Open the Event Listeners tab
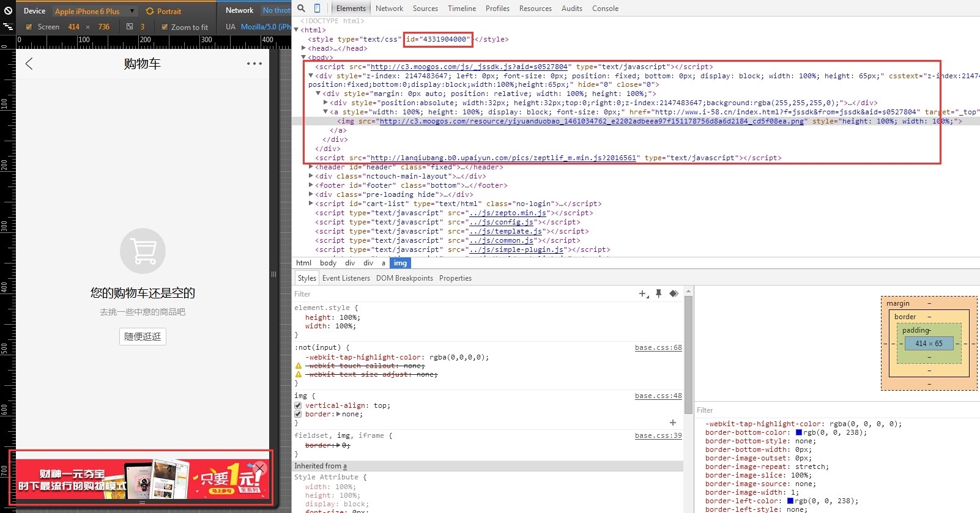This screenshot has height=513, width=980. point(346,278)
